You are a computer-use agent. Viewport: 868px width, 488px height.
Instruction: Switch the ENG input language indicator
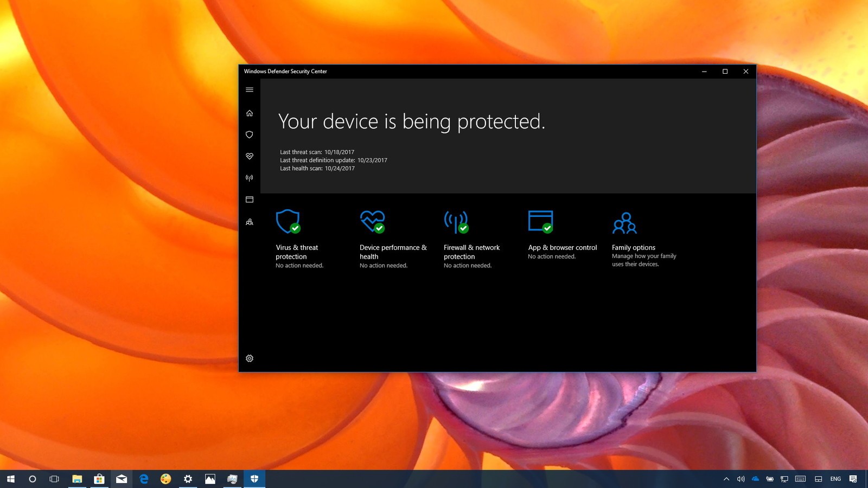(x=835, y=479)
